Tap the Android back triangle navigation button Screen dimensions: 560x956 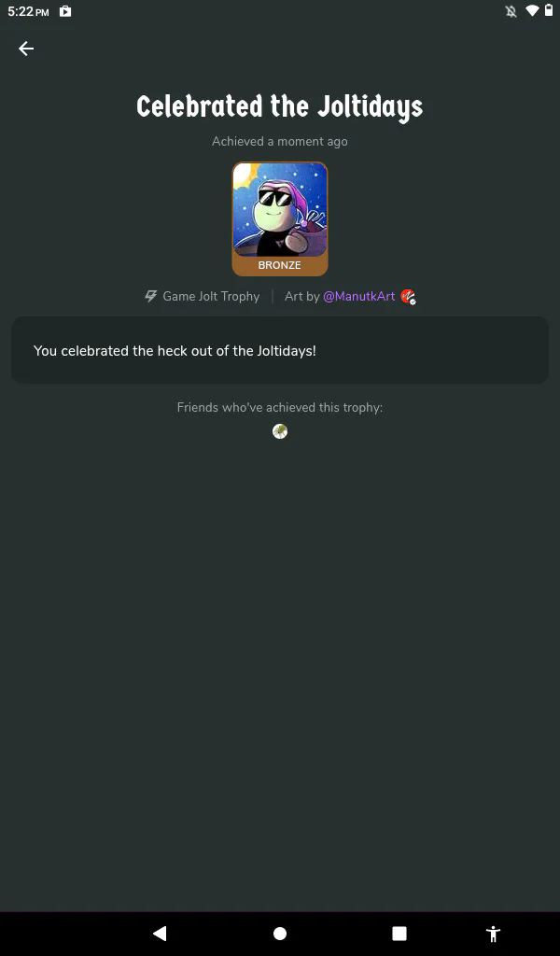point(160,934)
